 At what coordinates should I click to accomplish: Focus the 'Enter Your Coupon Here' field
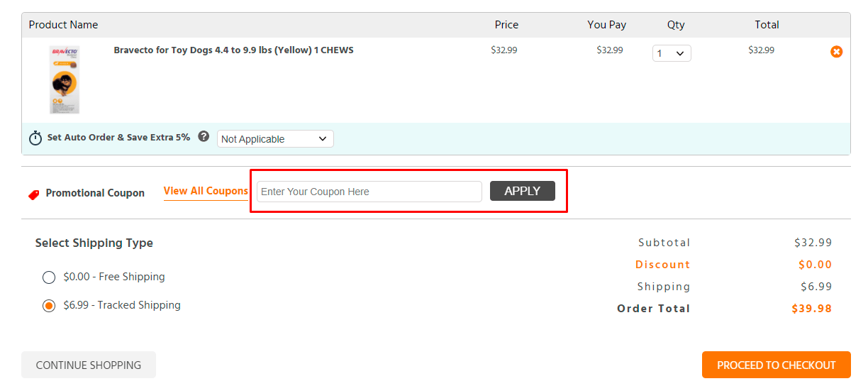369,192
